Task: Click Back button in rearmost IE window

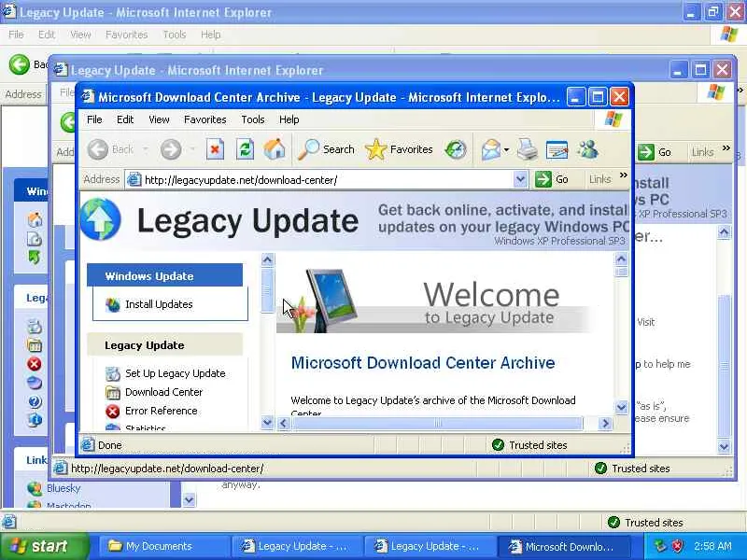Action: 29,64
